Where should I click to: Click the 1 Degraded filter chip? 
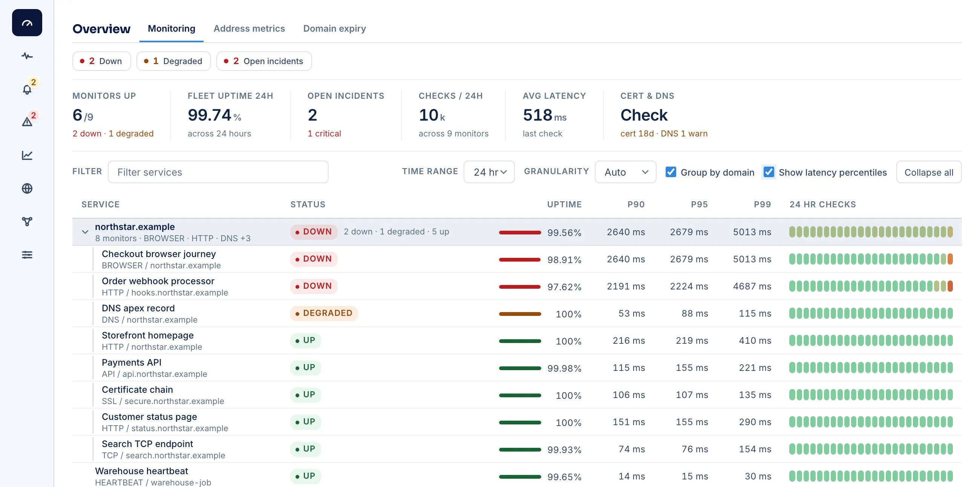click(x=173, y=61)
